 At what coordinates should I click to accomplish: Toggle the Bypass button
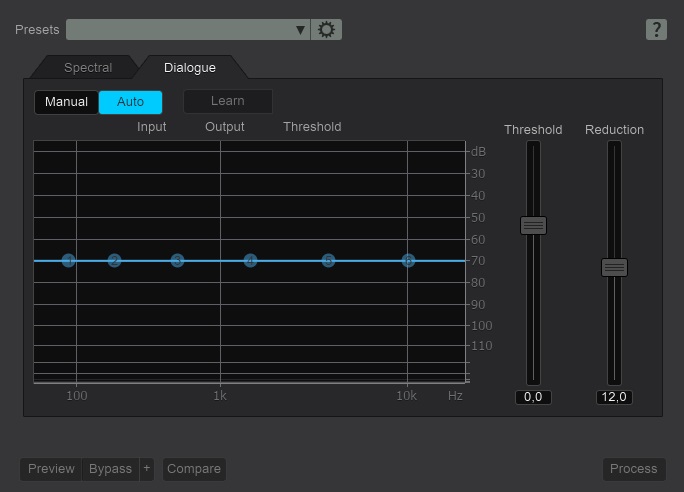point(110,469)
